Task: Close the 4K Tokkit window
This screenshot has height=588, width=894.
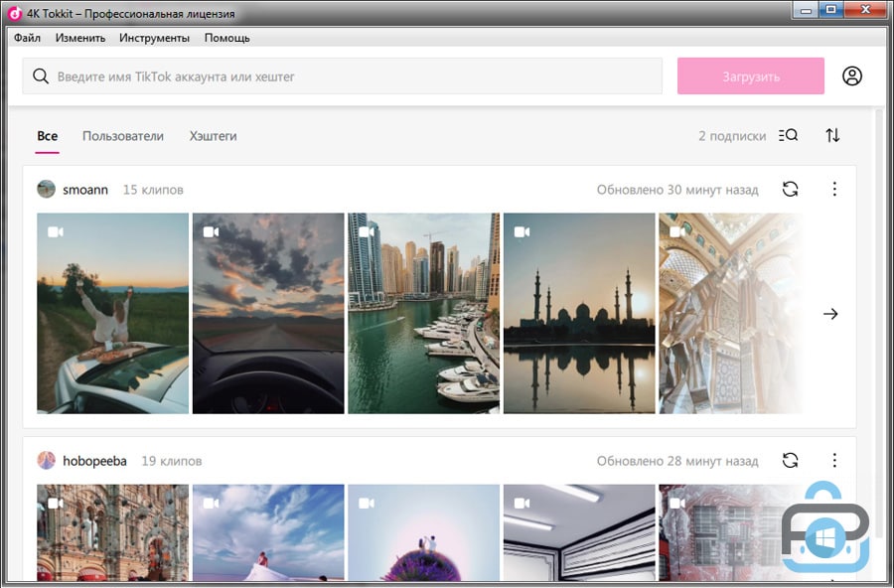Action: click(x=865, y=10)
